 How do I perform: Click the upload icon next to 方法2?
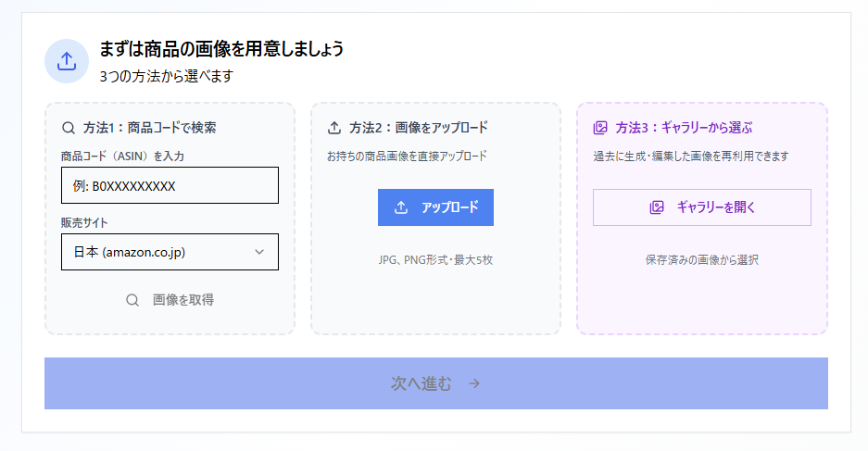click(x=334, y=128)
